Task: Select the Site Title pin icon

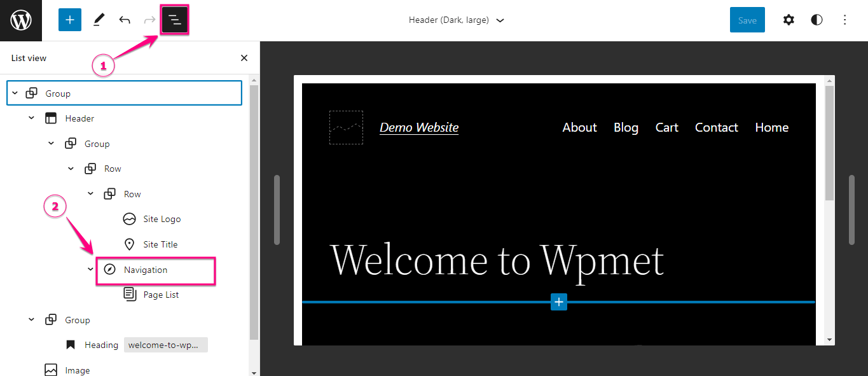Action: pos(129,244)
